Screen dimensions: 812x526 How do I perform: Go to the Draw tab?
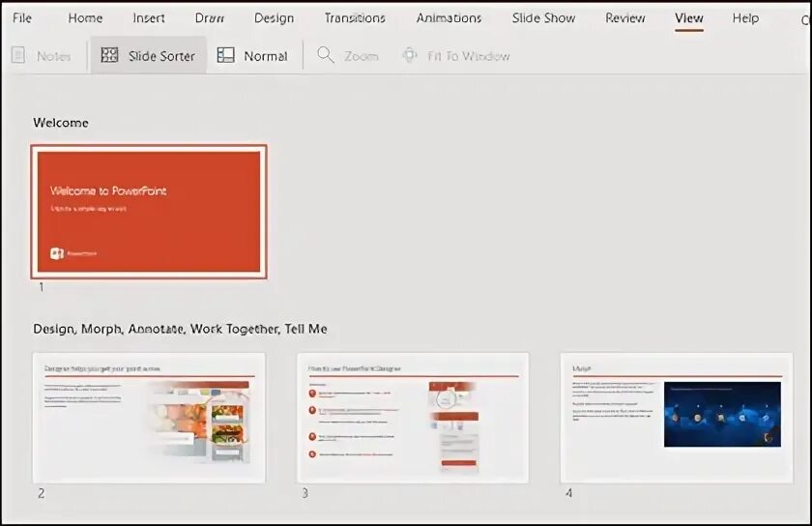(210, 18)
